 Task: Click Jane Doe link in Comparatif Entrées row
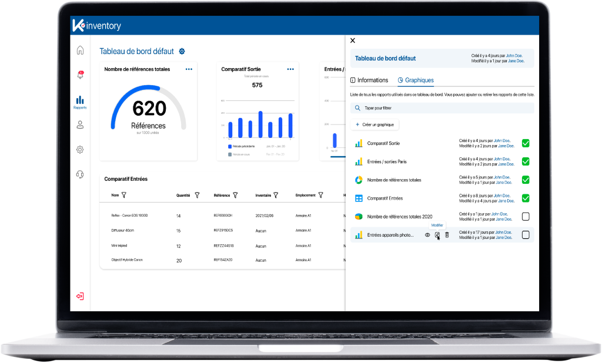506,201
